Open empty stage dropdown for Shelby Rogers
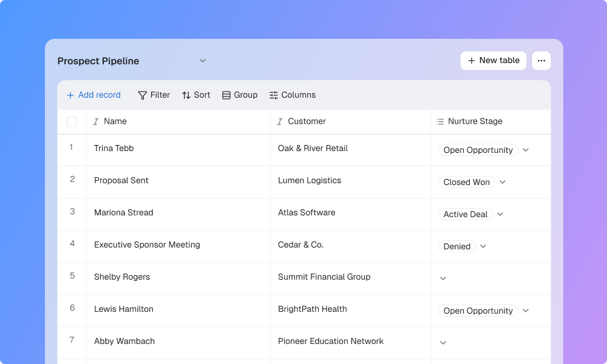 click(443, 278)
